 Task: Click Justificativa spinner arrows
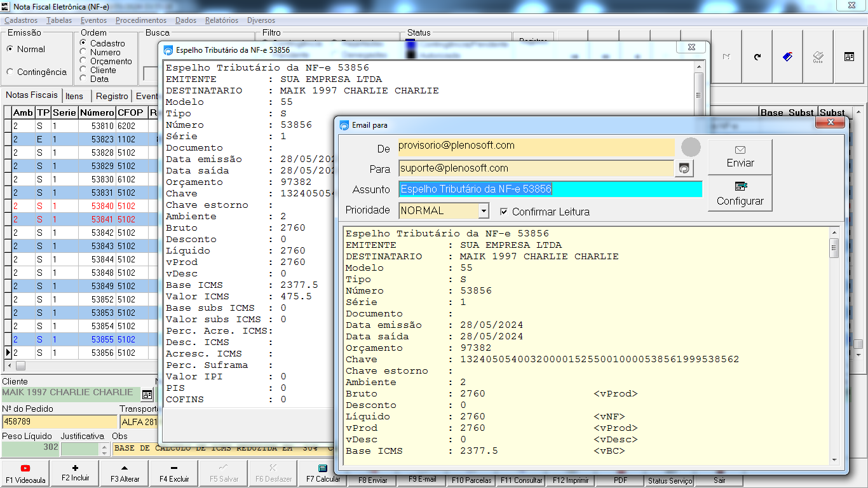[x=104, y=449]
